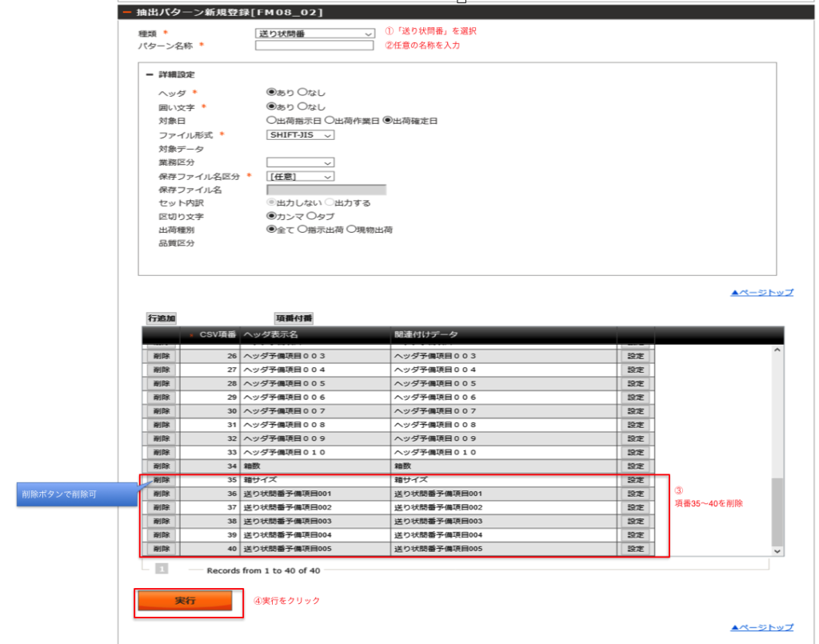Open 設定 for row 26 ヘッダ予備項目003
819x644 pixels.
pos(635,356)
